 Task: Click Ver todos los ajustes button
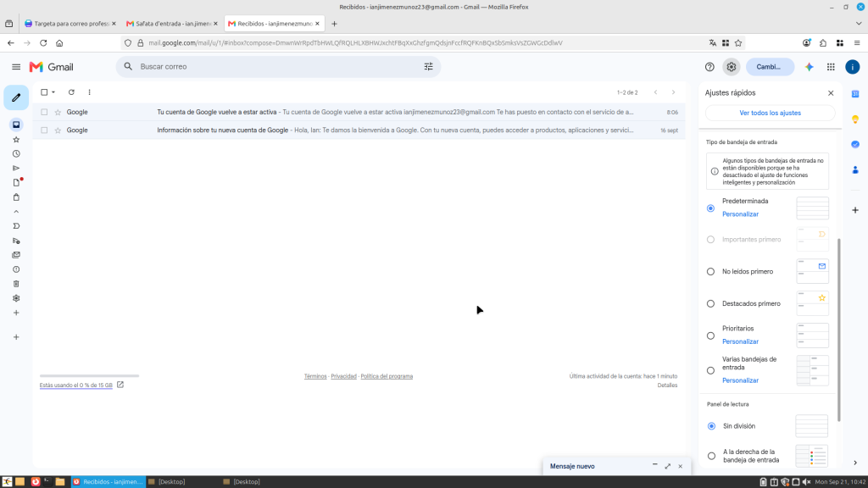(x=770, y=113)
